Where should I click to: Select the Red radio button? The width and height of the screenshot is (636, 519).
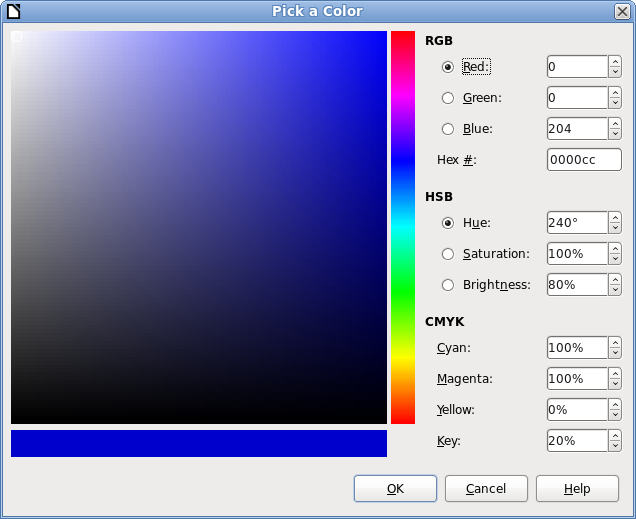click(448, 67)
